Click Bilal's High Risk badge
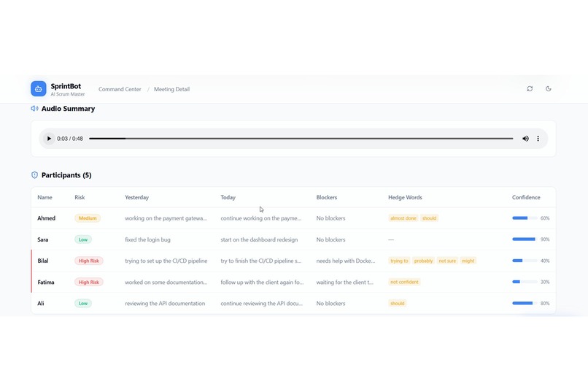 89,261
